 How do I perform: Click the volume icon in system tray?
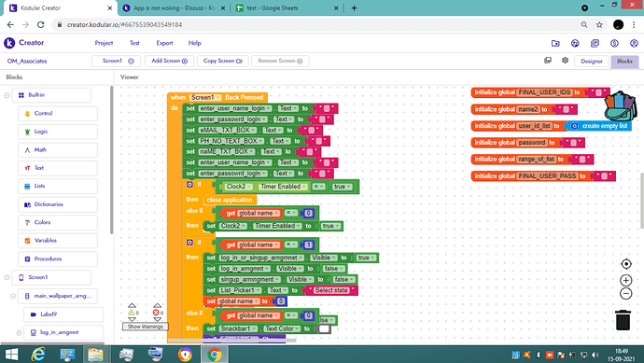595,355
